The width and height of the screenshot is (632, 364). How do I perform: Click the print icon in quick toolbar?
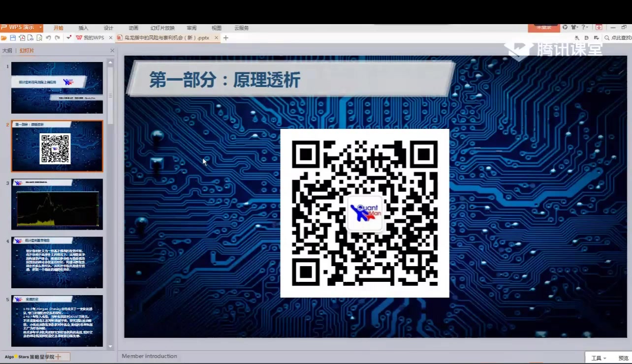coord(31,38)
